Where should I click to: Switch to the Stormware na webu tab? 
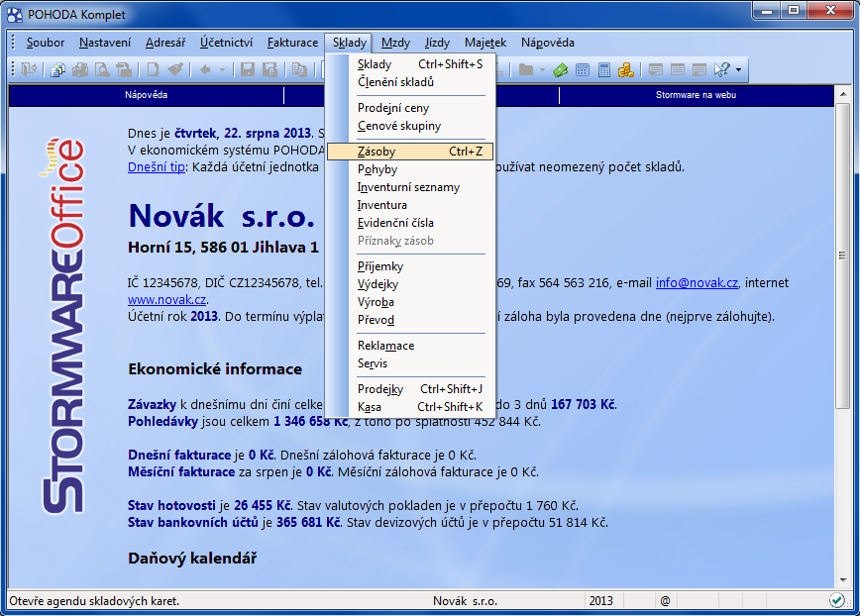696,95
